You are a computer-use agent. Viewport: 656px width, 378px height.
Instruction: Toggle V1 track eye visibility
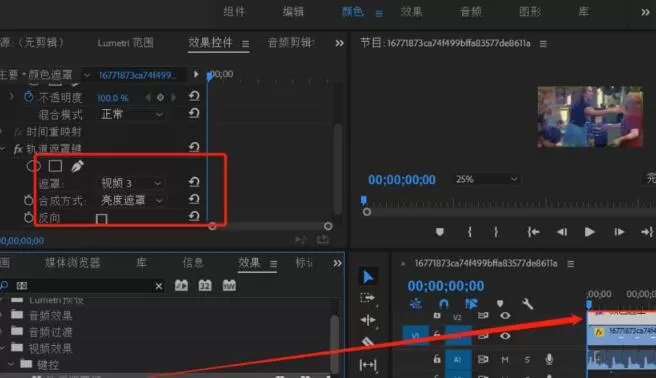point(505,336)
